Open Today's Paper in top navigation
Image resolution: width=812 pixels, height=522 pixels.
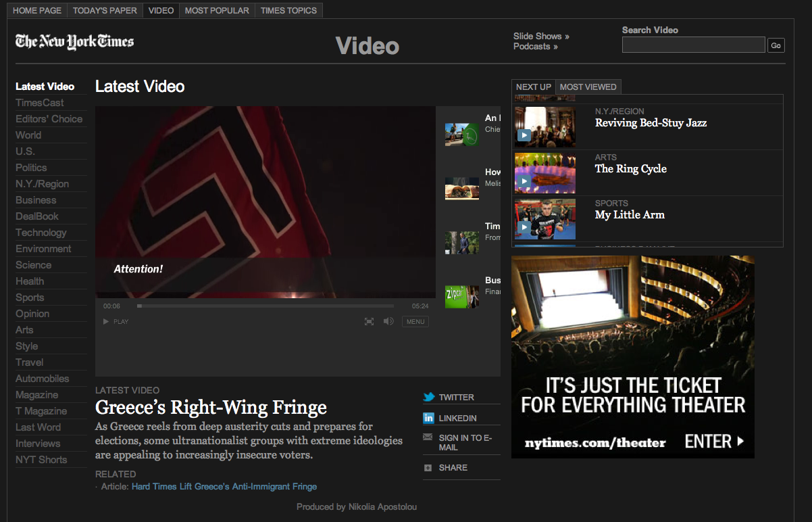(105, 11)
